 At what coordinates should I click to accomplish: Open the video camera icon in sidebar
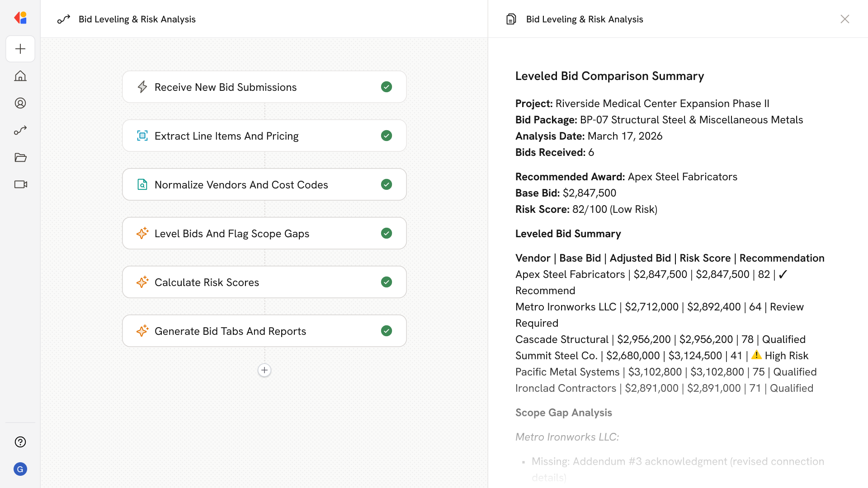click(20, 184)
